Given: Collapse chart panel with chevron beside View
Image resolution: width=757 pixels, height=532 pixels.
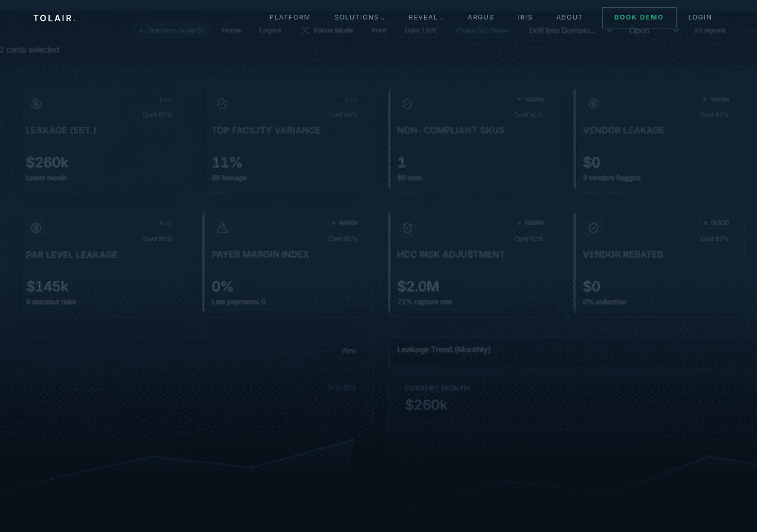Looking at the screenshot, I should [x=325, y=351].
